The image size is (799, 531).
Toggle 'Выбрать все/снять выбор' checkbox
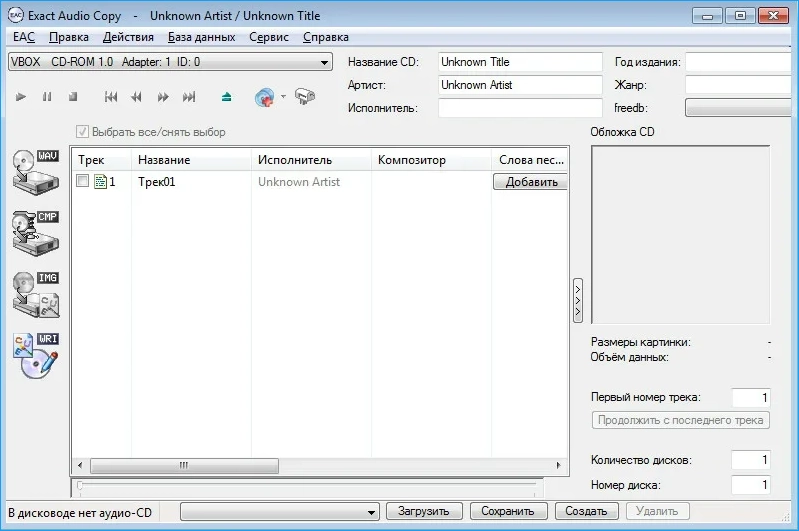click(x=82, y=132)
